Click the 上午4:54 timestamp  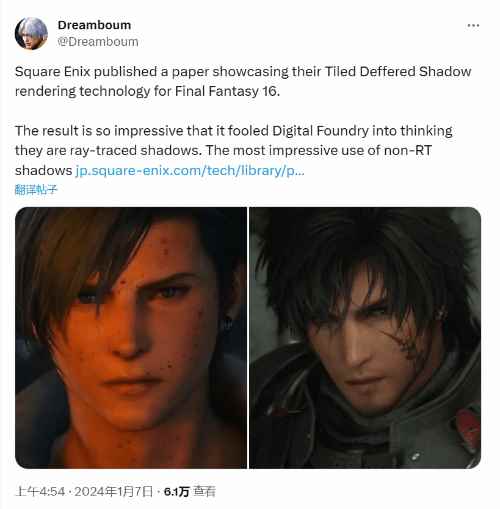40,491
